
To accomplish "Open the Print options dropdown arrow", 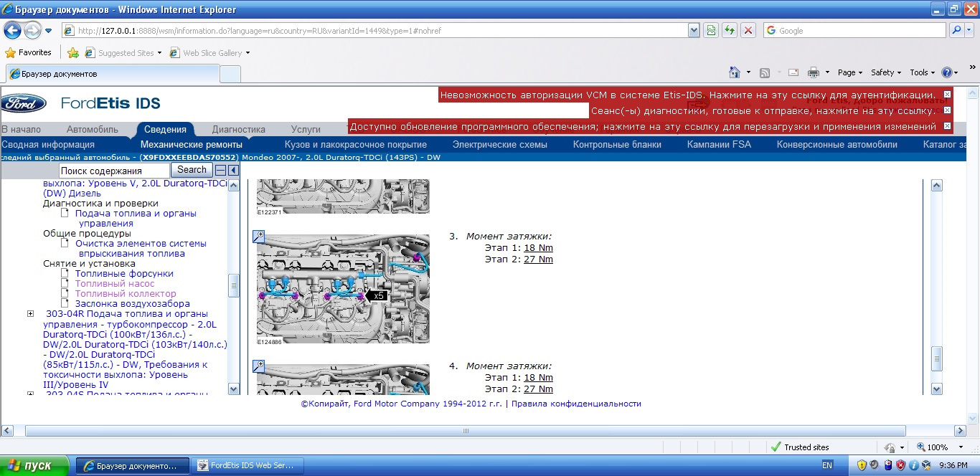I will (x=826, y=72).
